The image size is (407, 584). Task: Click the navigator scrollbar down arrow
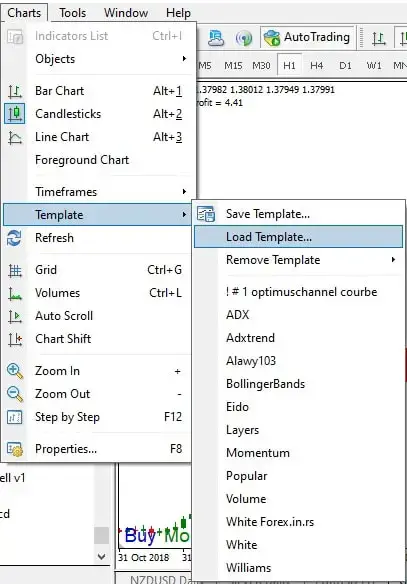101,556
